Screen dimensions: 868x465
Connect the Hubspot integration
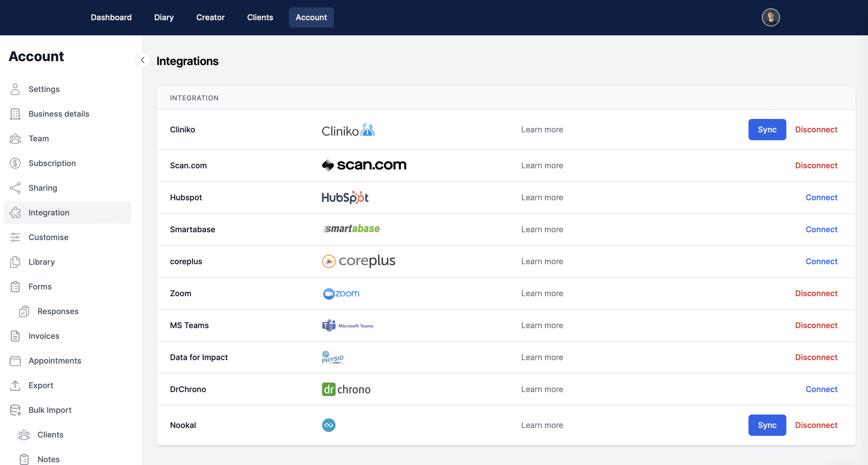pos(821,197)
